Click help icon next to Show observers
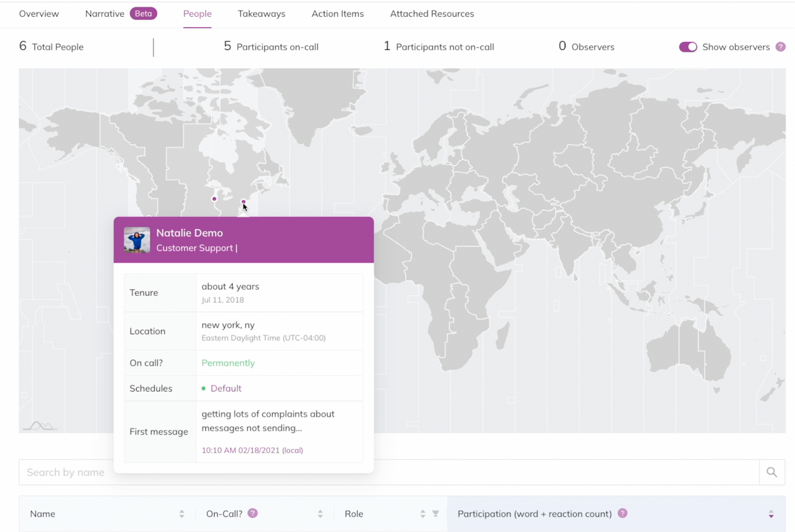Viewport: 795px width, 532px height. (780, 47)
